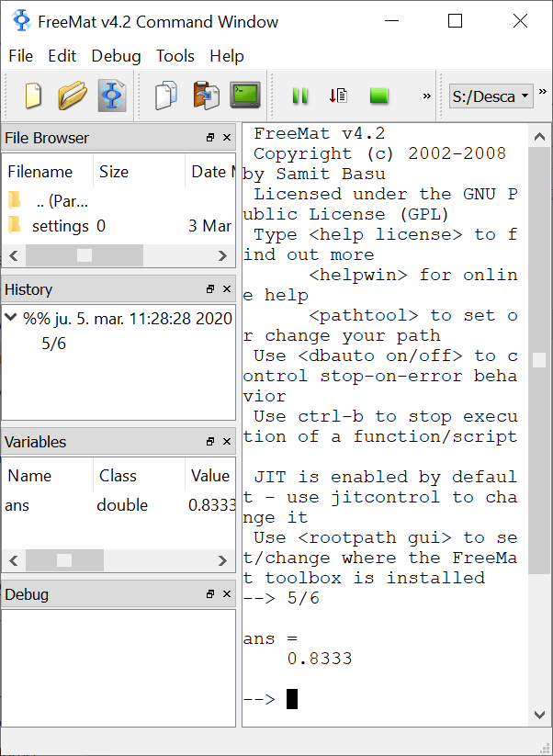The height and width of the screenshot is (756, 553).
Task: Click the FreeMat logo toolbar icon
Action: 111,96
